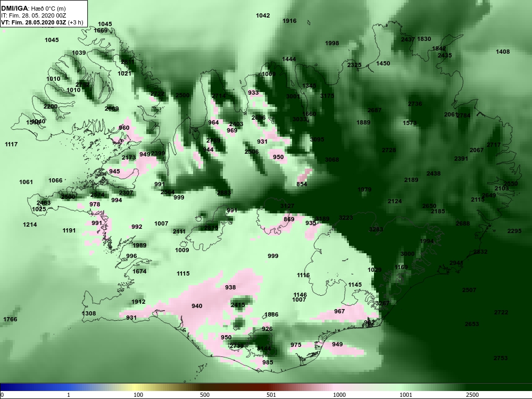Image resolution: width=532 pixels, height=399 pixels.
Task: Select the map value 2111
Action: coord(179,232)
